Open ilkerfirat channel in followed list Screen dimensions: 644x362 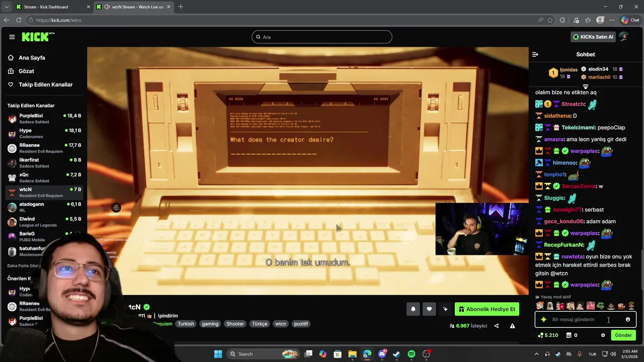pyautogui.click(x=44, y=163)
